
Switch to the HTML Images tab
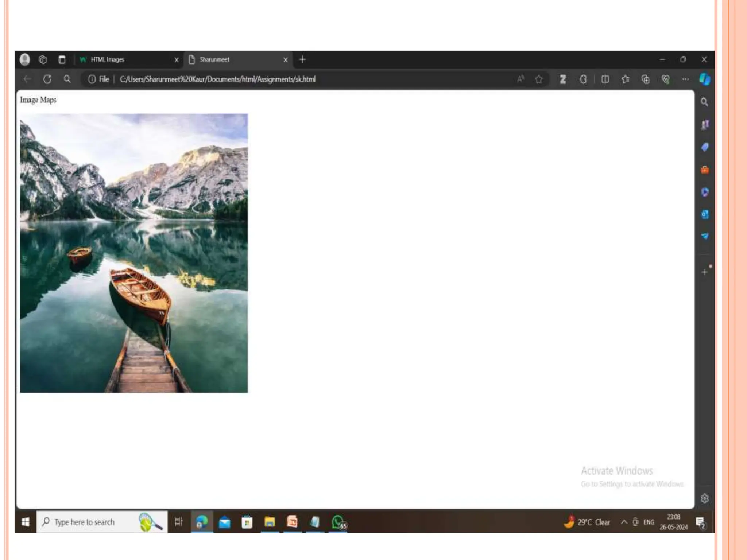tap(124, 59)
